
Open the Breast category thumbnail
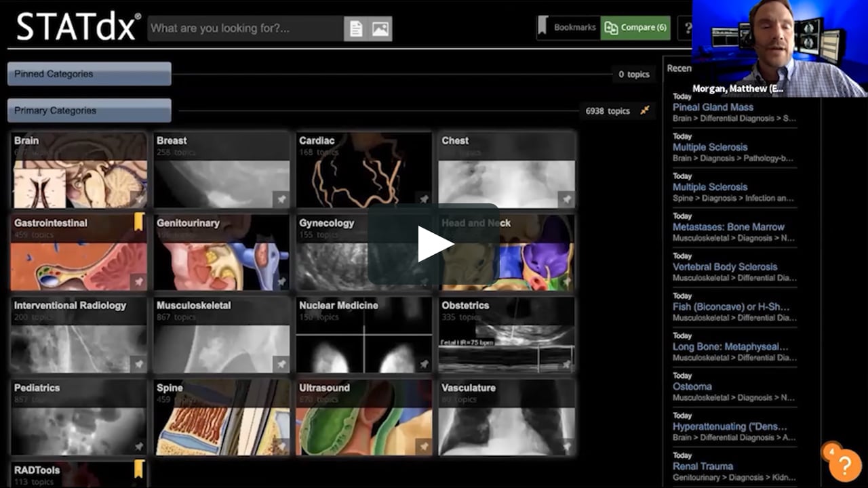(222, 170)
